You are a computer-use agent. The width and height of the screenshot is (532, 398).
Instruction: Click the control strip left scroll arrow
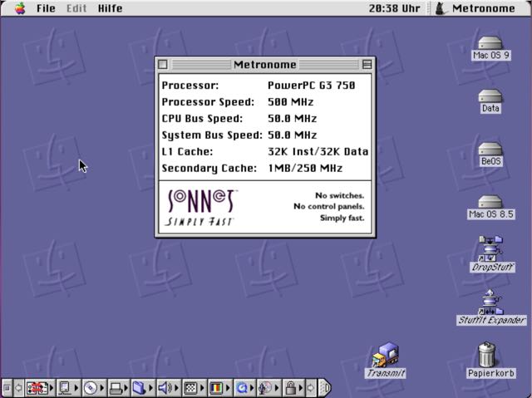(18, 387)
